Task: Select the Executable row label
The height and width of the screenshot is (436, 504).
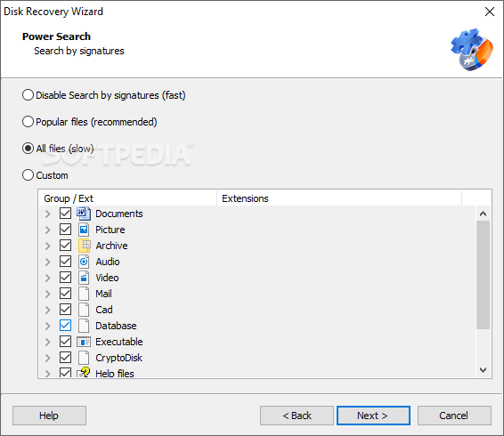Action: [x=119, y=342]
